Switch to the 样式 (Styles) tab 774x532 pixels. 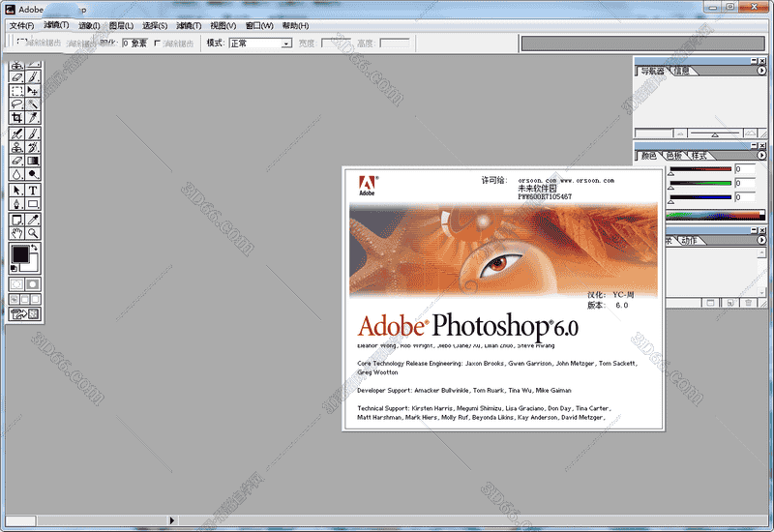click(x=700, y=156)
